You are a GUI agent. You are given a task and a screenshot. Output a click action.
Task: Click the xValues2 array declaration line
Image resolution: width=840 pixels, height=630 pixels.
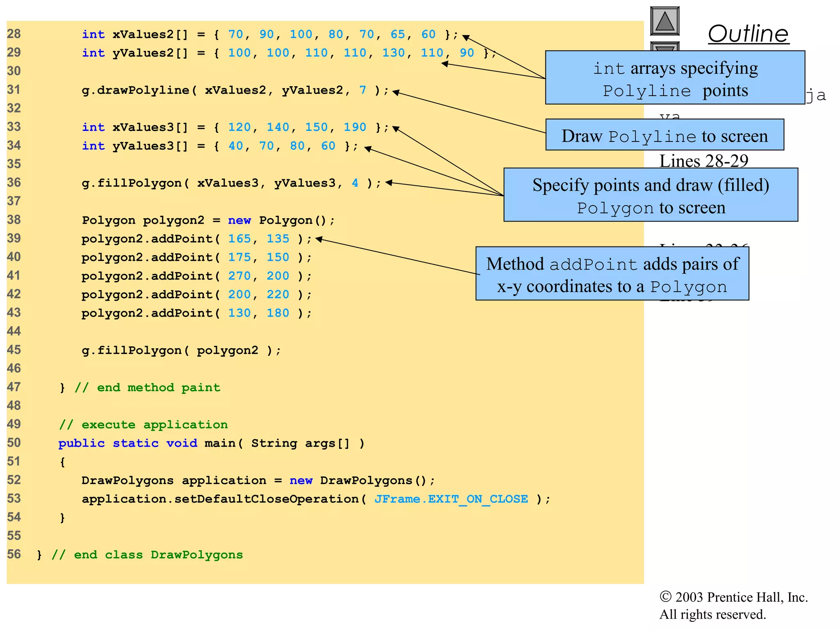pos(269,34)
